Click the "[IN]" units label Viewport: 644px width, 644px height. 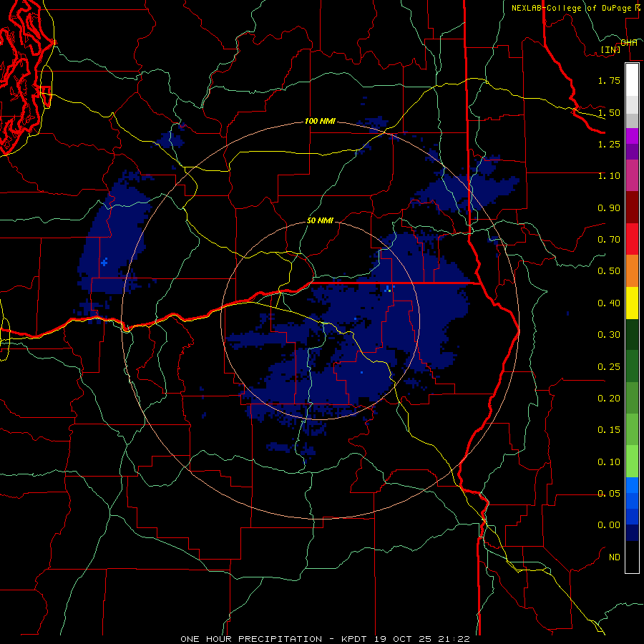[x=610, y=50]
